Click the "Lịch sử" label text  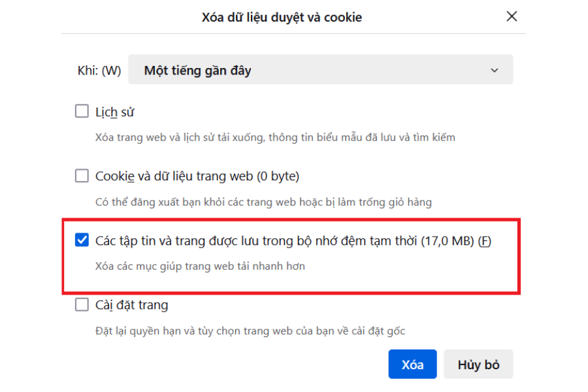pyautogui.click(x=115, y=111)
